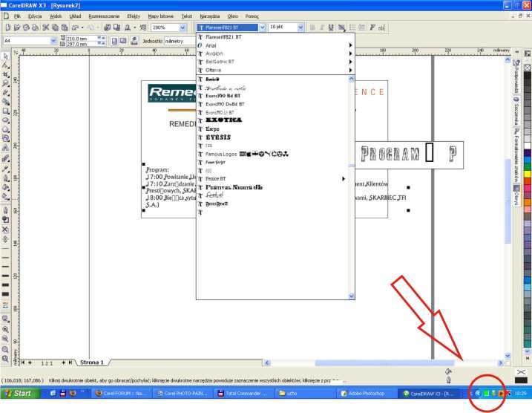Toggle Italic text formatting
The width and height of the screenshot is (532, 413).
click(x=322, y=27)
